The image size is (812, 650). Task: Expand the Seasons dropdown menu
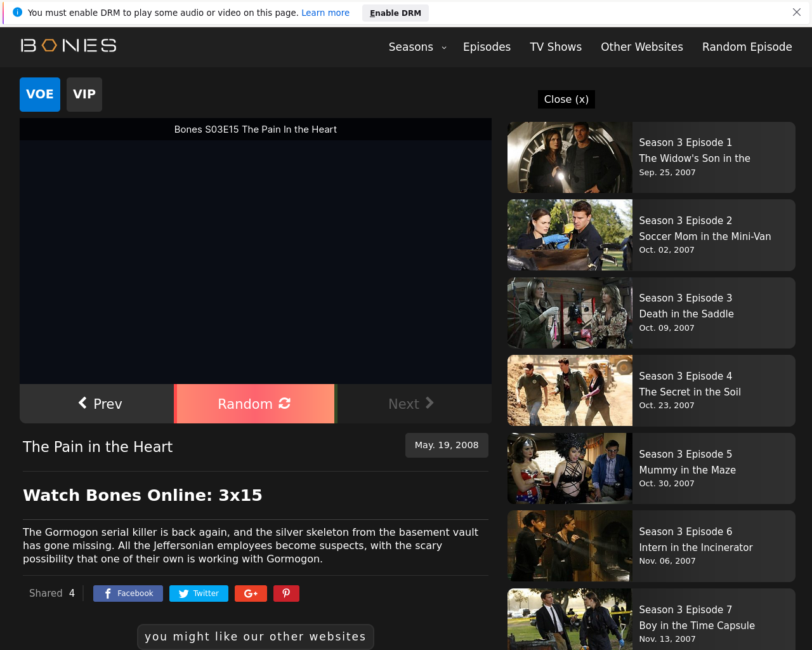tap(417, 47)
